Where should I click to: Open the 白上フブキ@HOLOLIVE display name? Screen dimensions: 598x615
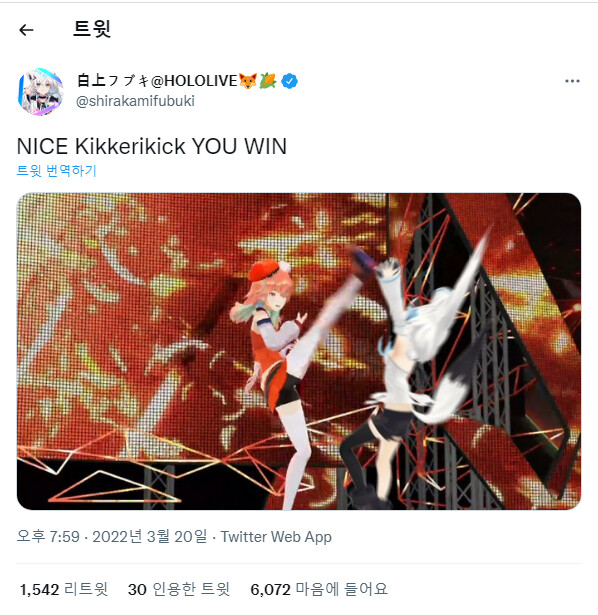(x=157, y=81)
